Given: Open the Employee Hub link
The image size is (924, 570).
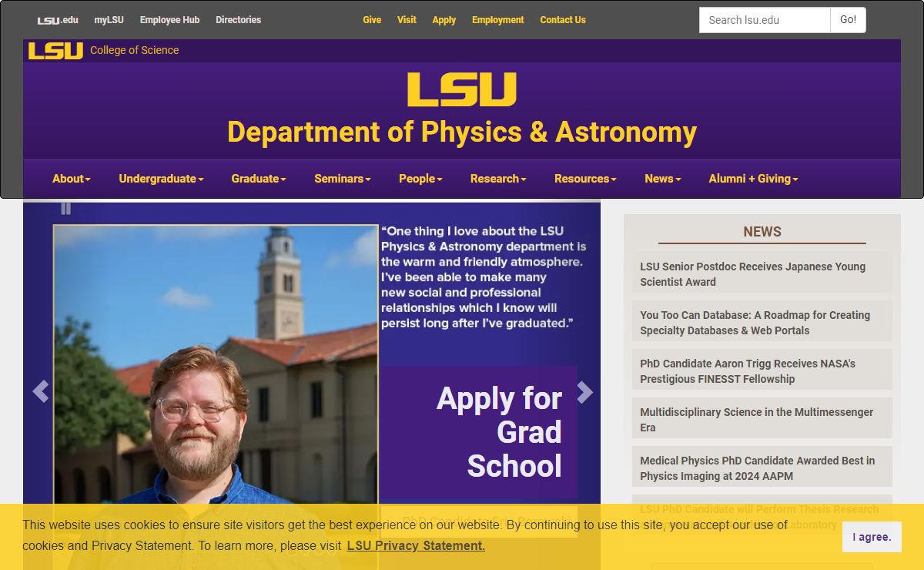Looking at the screenshot, I should click(x=169, y=20).
